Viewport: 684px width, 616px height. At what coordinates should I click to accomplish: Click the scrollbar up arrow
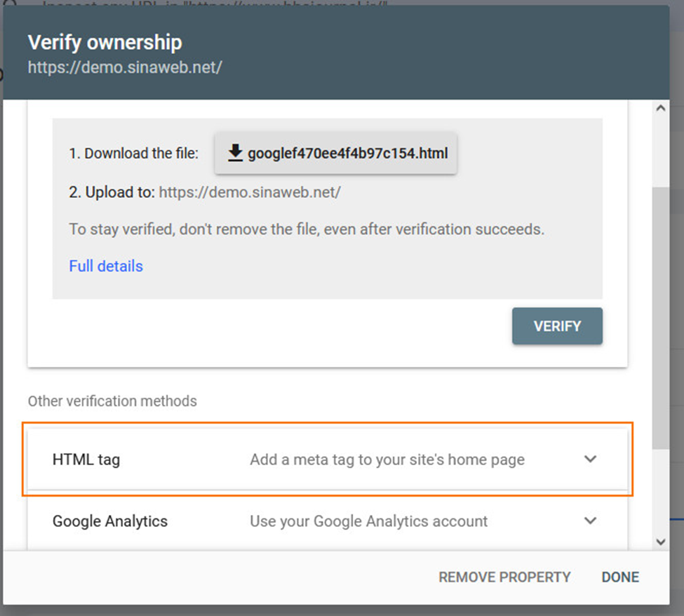[659, 109]
